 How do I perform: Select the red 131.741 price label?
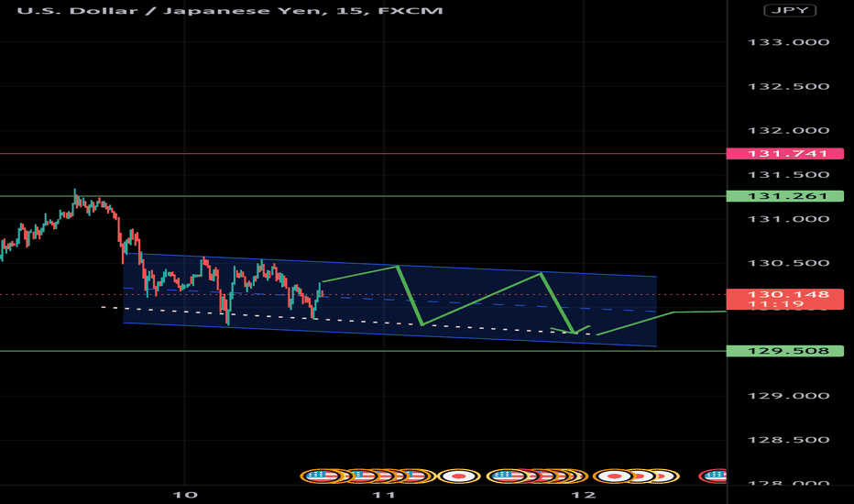(785, 154)
